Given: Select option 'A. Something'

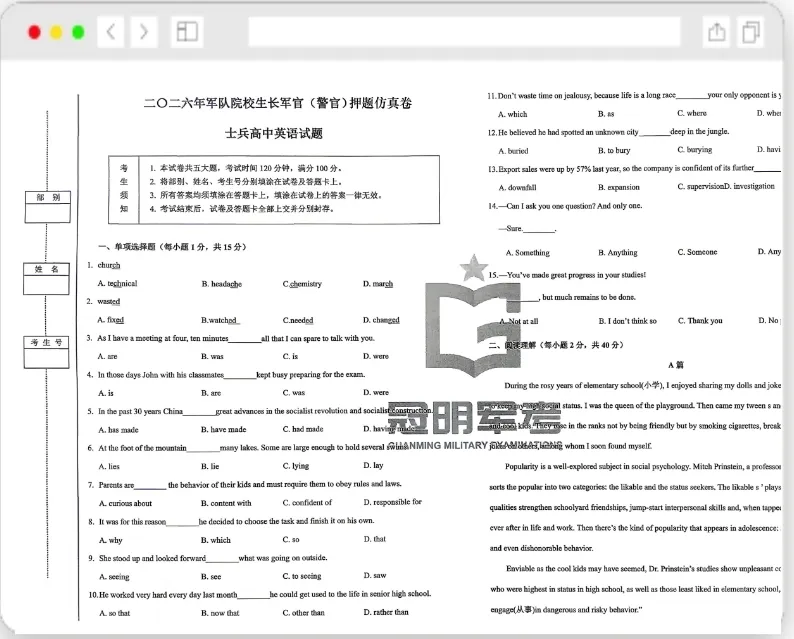Looking at the screenshot, I should point(528,253).
